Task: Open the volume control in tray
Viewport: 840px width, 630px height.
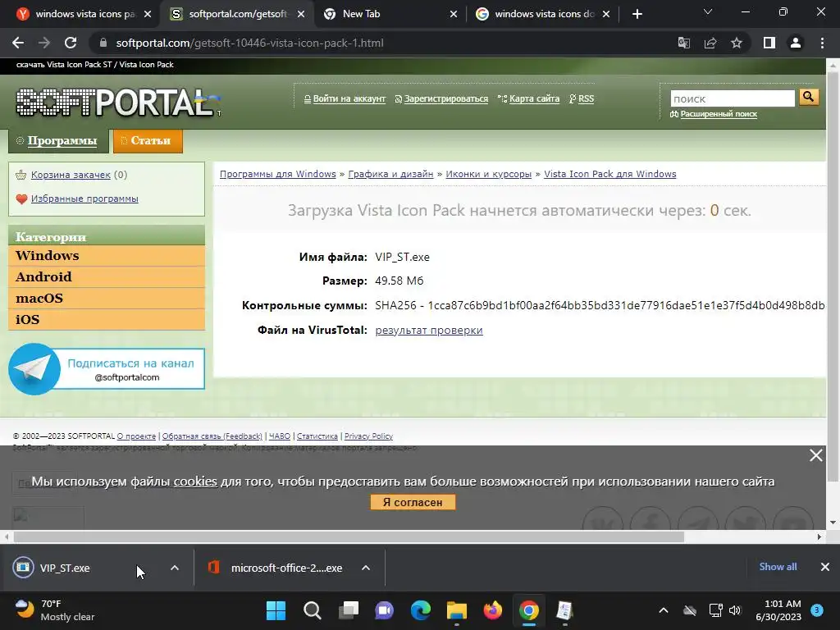Action: pos(735,610)
